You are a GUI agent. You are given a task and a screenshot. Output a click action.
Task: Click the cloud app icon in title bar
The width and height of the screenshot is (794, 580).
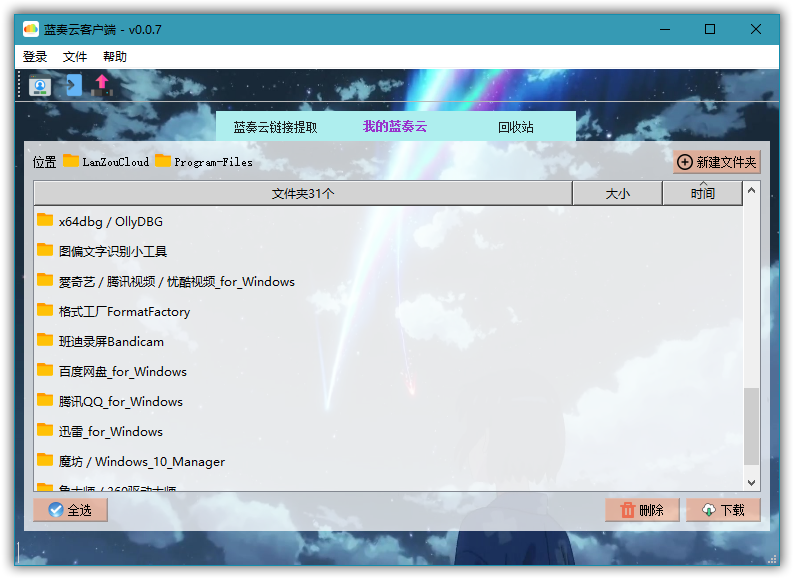(31, 29)
